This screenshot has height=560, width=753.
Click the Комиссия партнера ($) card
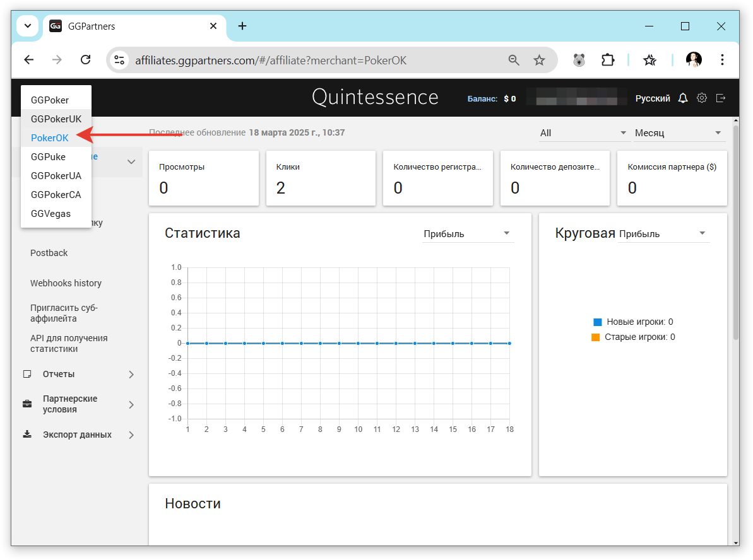(x=672, y=178)
